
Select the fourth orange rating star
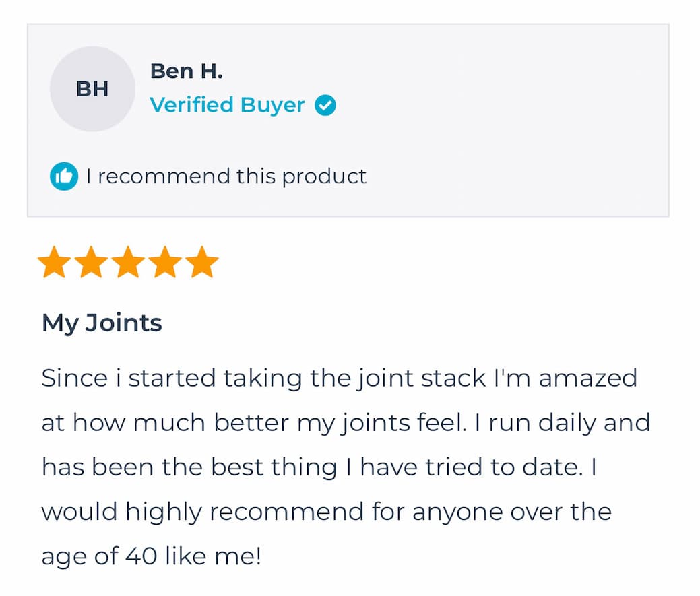click(x=165, y=263)
